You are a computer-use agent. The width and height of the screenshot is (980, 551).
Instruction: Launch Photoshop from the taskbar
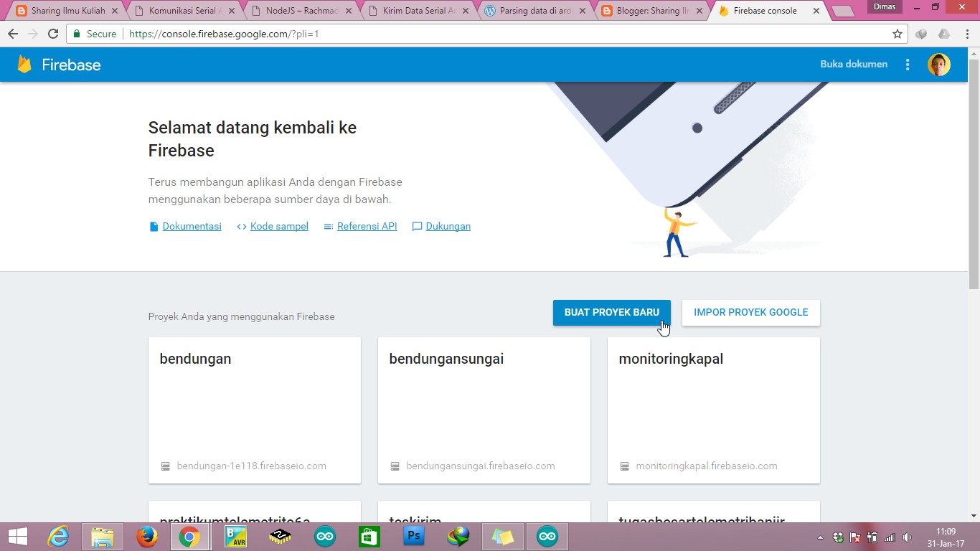pyautogui.click(x=414, y=537)
